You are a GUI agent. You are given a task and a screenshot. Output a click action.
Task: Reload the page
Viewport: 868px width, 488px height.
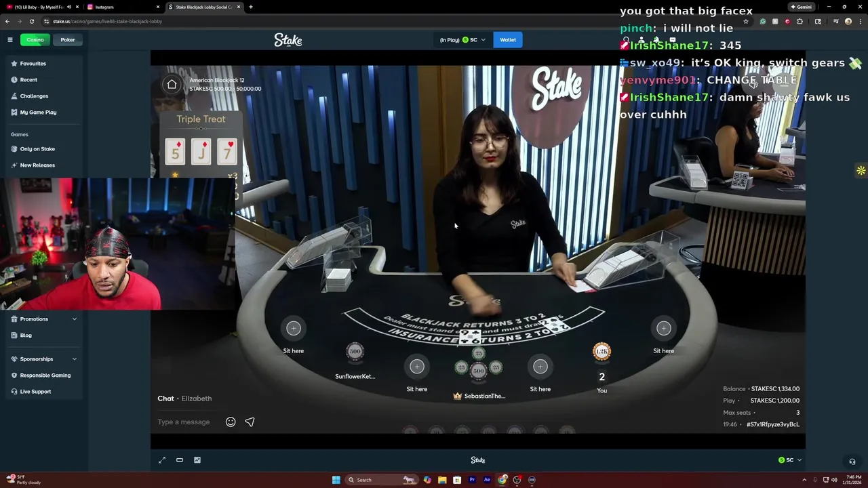pyautogui.click(x=31, y=21)
